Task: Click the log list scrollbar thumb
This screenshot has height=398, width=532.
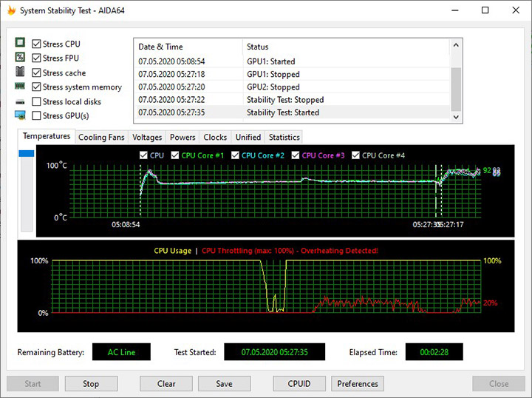Action: click(456, 89)
